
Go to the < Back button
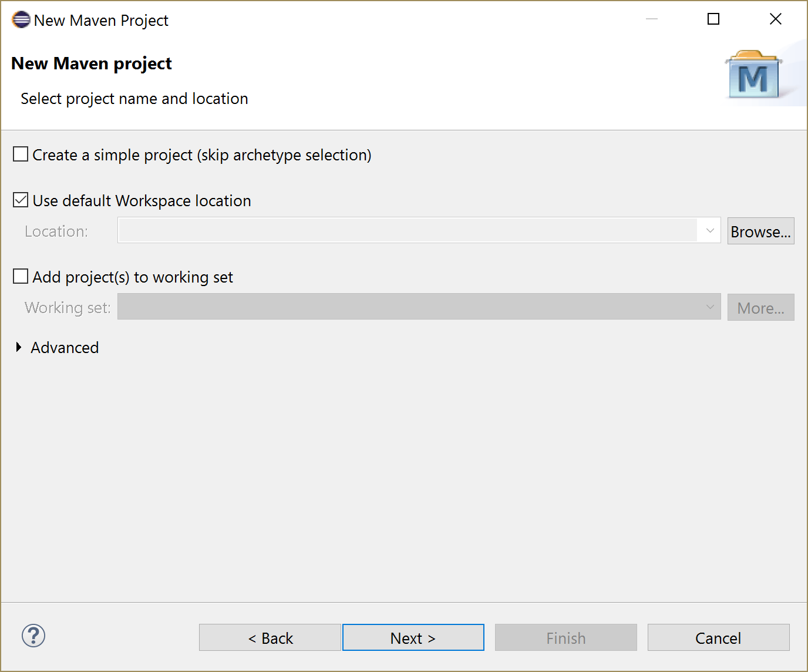270,637
